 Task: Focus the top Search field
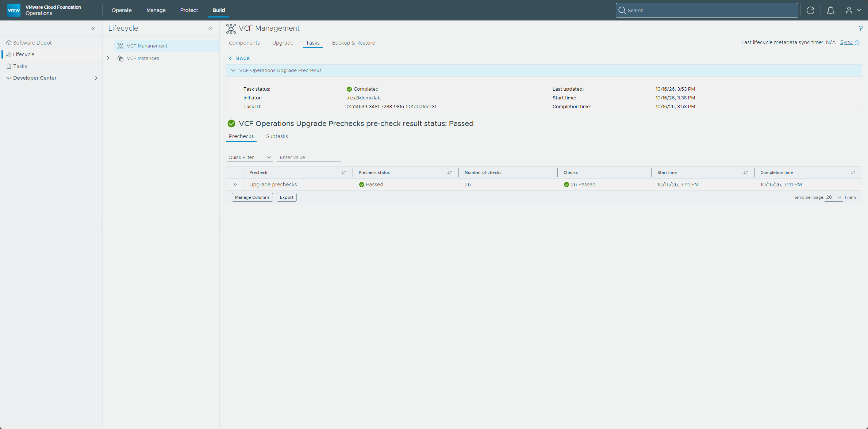click(x=707, y=10)
